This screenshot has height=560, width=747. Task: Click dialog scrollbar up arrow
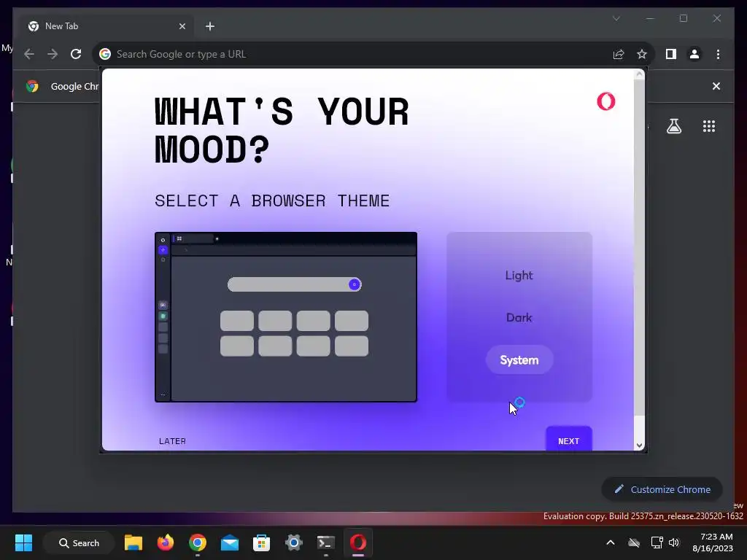point(639,74)
